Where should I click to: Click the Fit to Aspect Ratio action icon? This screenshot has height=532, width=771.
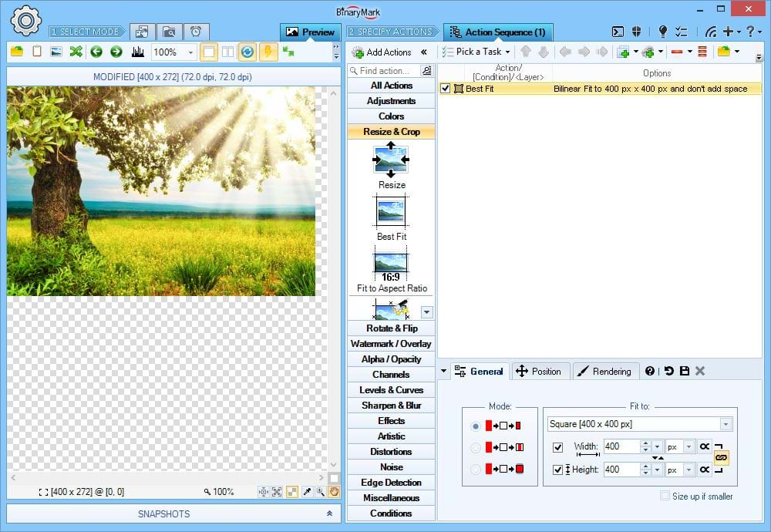391,264
